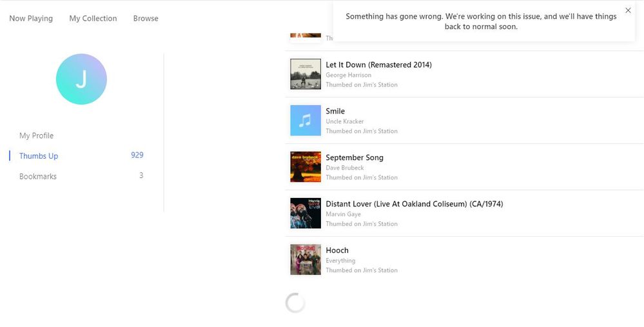Click the Hooch song title

pos(337,250)
